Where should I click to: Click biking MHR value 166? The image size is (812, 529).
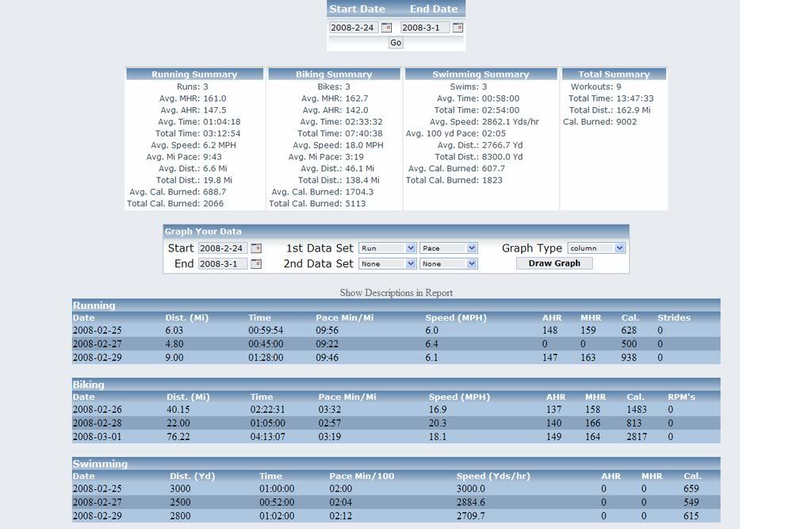(x=593, y=423)
